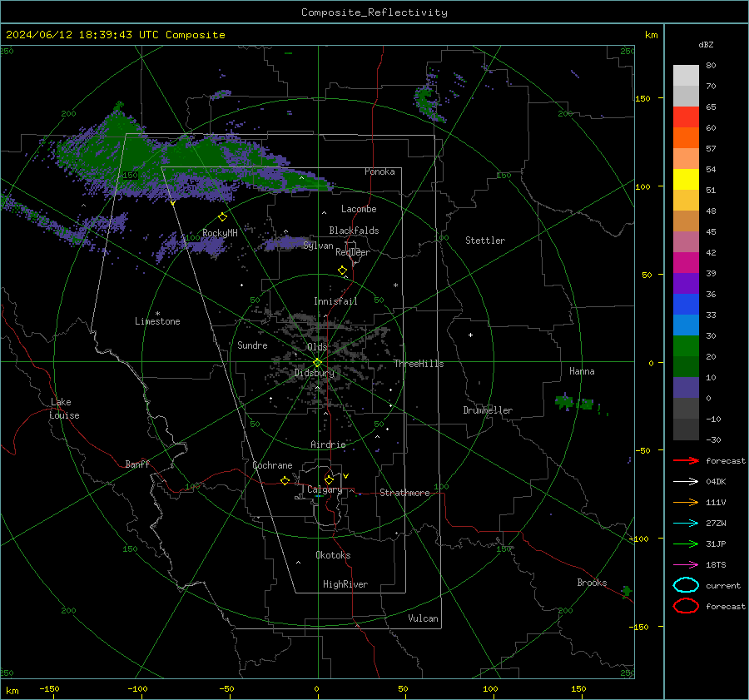Click the Banff label on map

click(137, 464)
